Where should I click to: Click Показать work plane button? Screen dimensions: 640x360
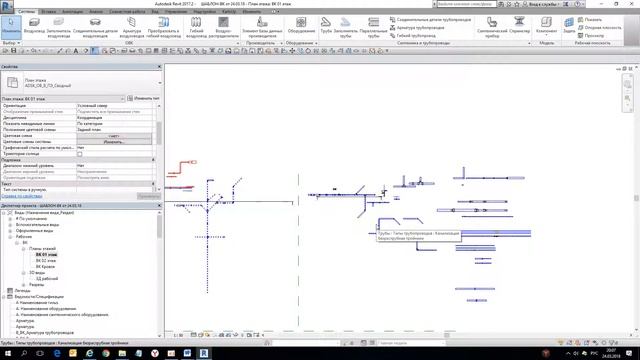click(x=590, y=20)
